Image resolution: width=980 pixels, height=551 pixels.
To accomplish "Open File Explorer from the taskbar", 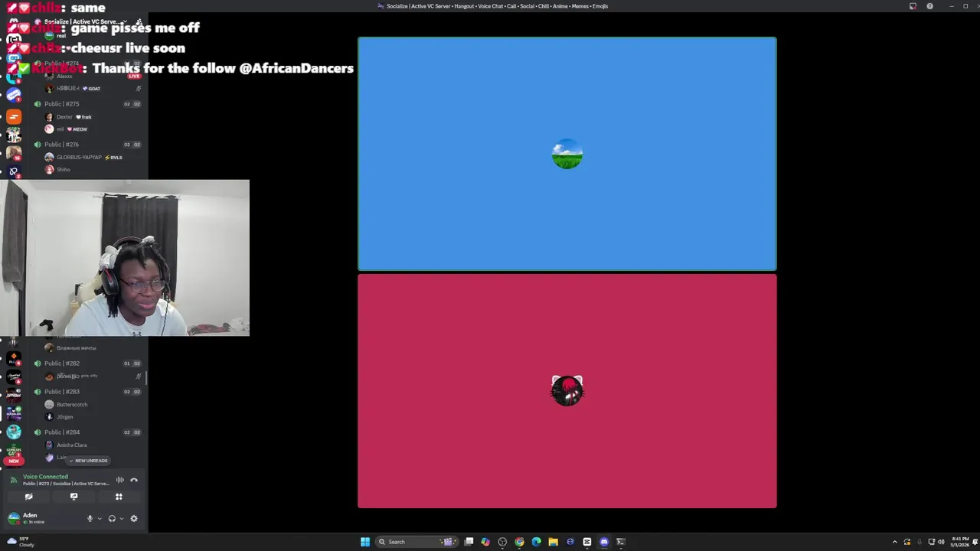I will point(553,542).
